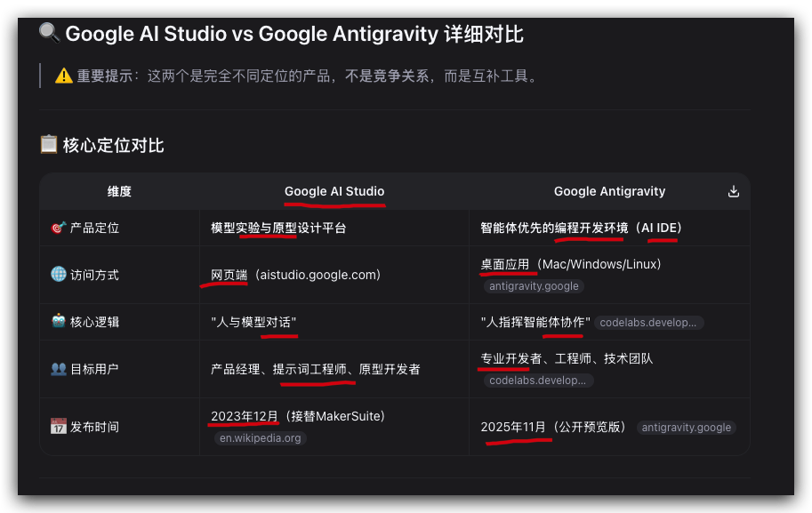Click the 2023年12月 release date cell
Viewport: 812px width, 513px height.
tap(245, 416)
